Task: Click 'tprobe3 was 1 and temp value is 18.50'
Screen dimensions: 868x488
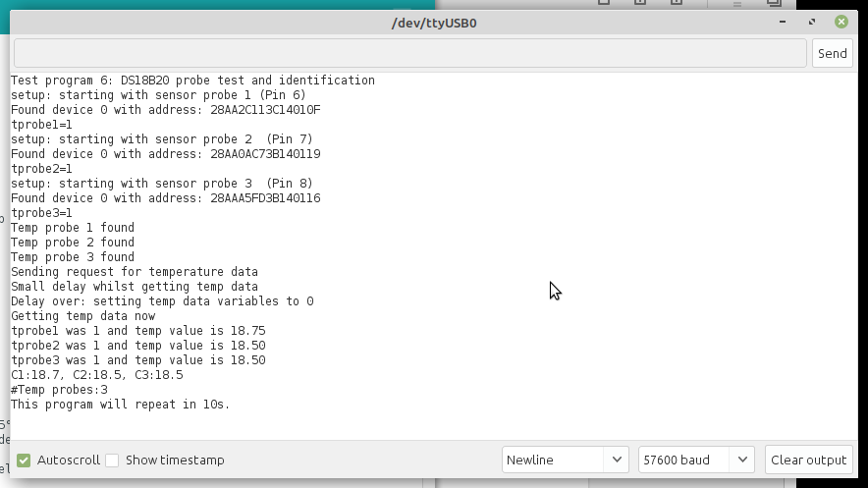Action: pos(138,360)
